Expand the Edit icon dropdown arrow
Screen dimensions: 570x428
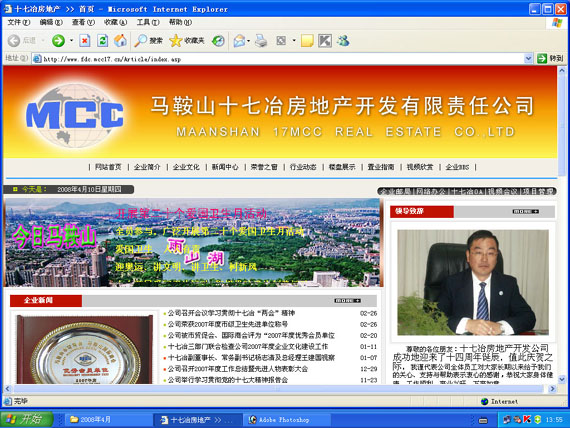click(x=294, y=40)
